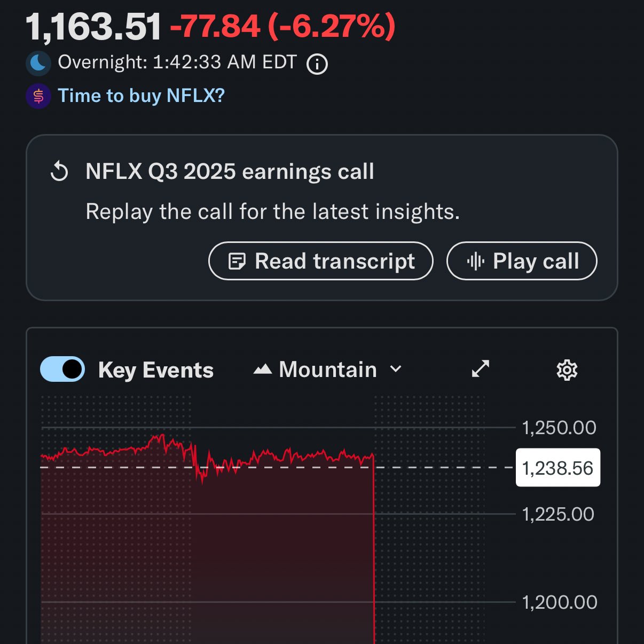Expand the chart to fullscreen

point(481,369)
